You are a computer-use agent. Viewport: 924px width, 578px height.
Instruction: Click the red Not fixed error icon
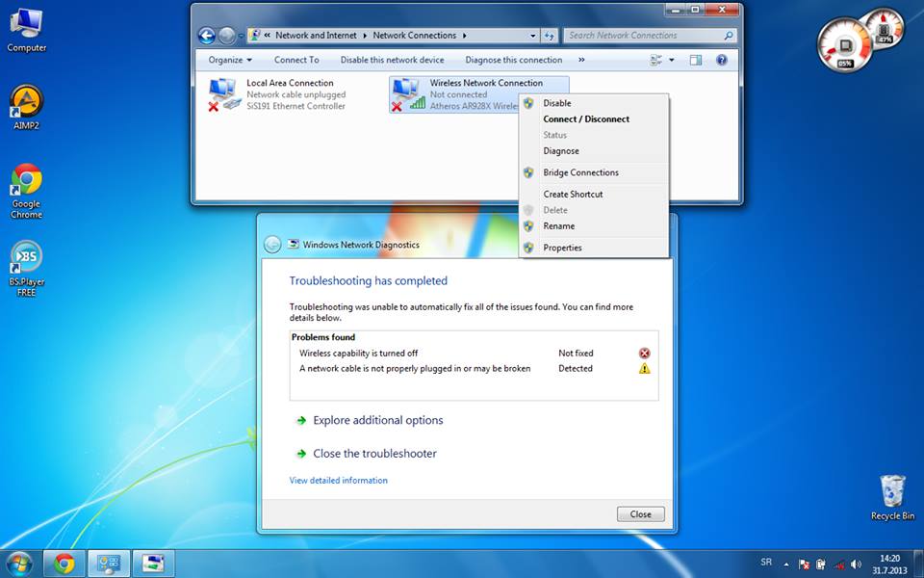(645, 354)
